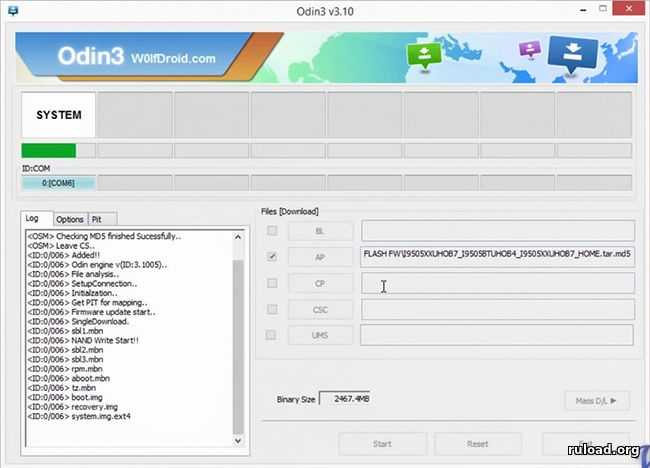Click the ID:COM label

[x=36, y=168]
